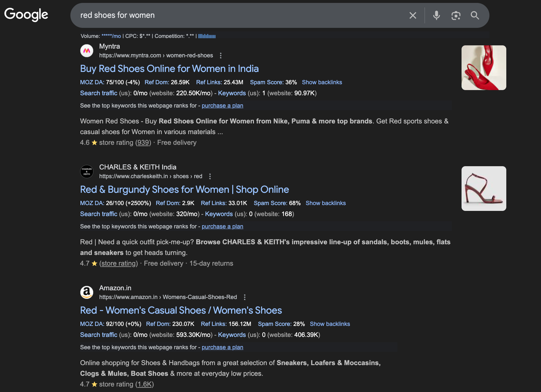Open 'Buy Red Shoes Online for Women in India'
The width and height of the screenshot is (541, 392).
(169, 69)
